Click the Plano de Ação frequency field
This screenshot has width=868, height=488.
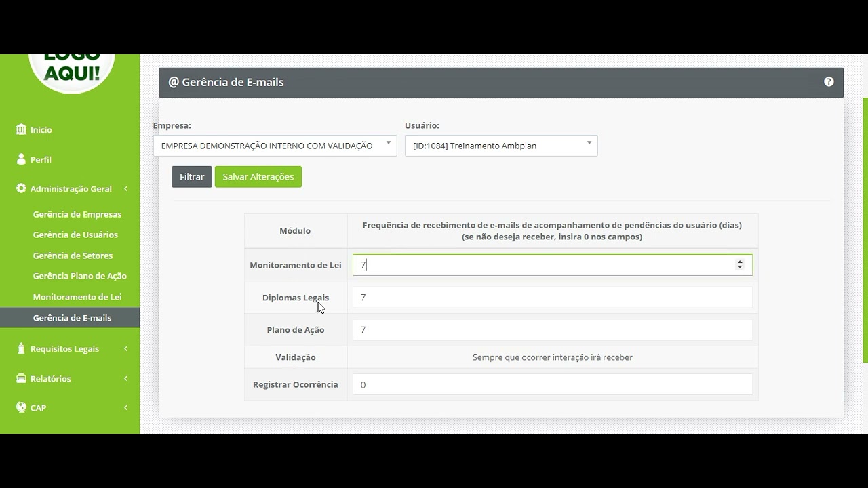coord(553,330)
